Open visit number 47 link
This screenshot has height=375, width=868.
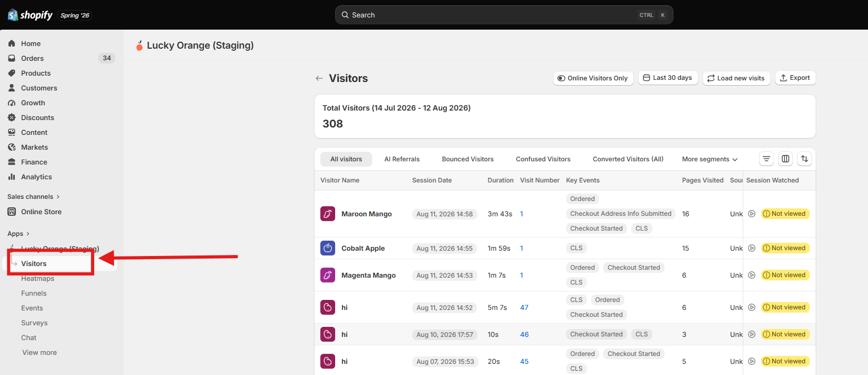tap(524, 307)
